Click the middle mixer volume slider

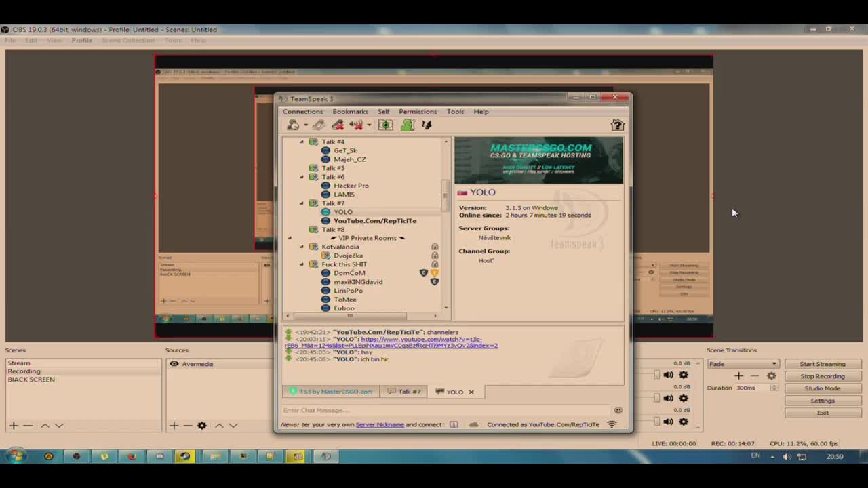[x=656, y=398]
